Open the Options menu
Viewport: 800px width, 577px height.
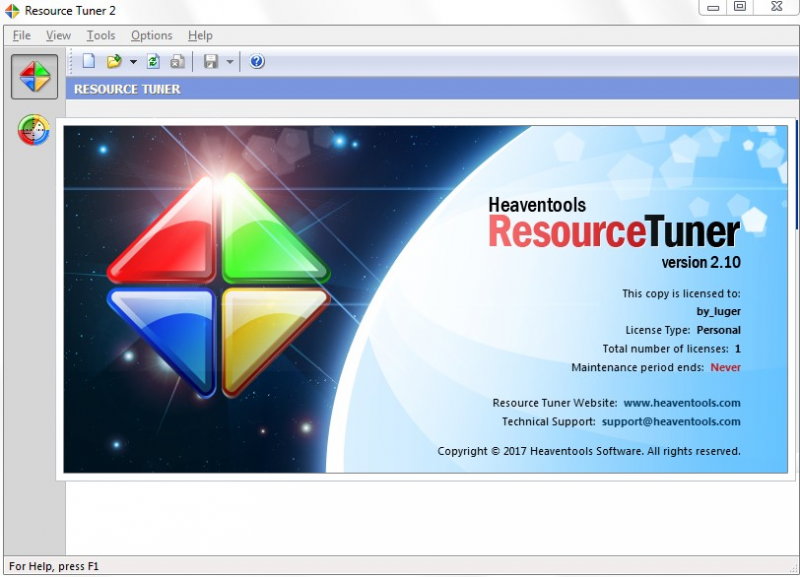tap(152, 35)
